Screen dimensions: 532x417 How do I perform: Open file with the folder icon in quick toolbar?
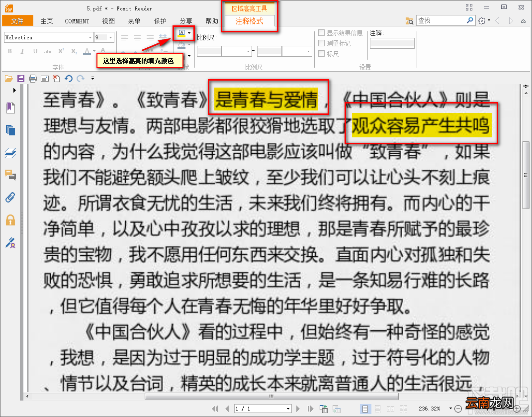pyautogui.click(x=8, y=79)
